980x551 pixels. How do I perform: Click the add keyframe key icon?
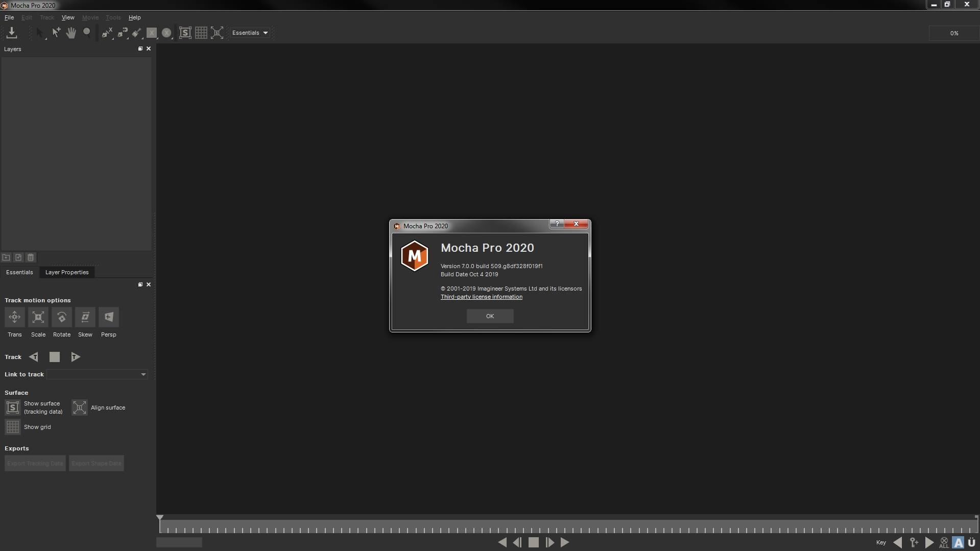pos(914,542)
